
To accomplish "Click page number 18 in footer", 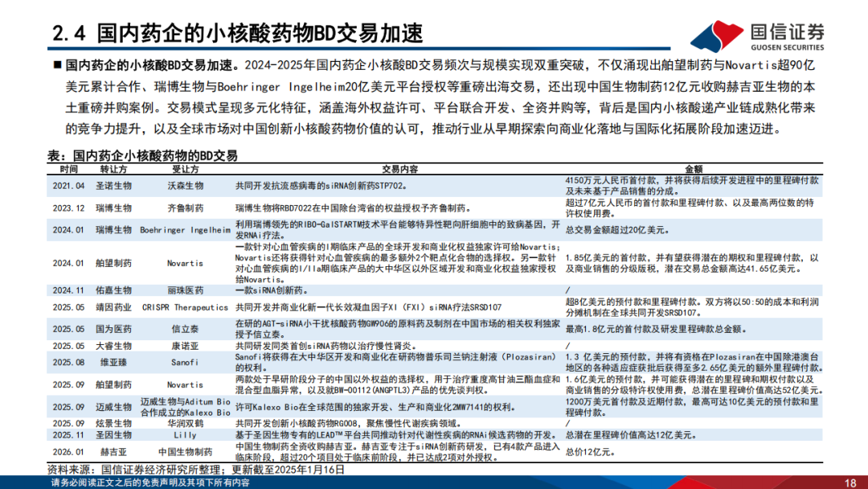I will point(850,483).
